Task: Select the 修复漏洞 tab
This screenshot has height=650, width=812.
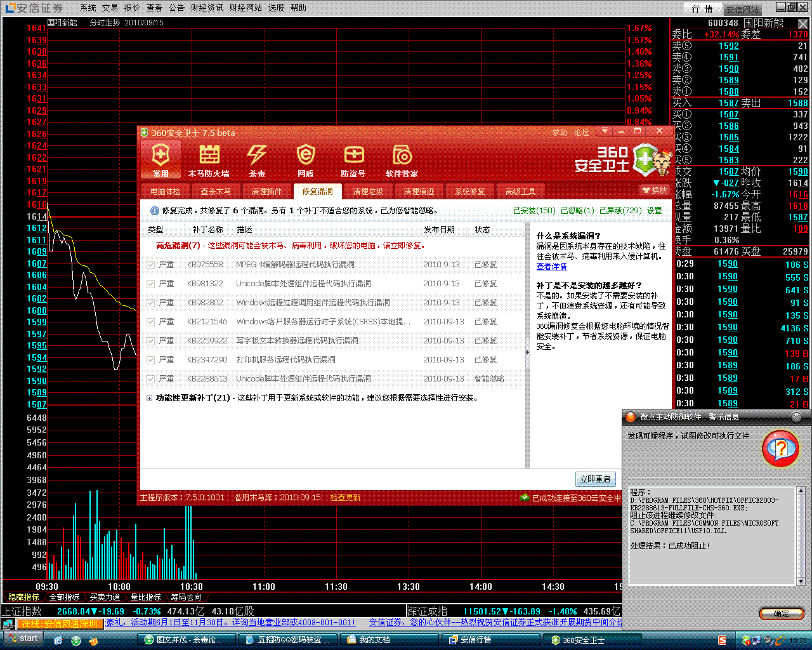Action: [x=318, y=191]
